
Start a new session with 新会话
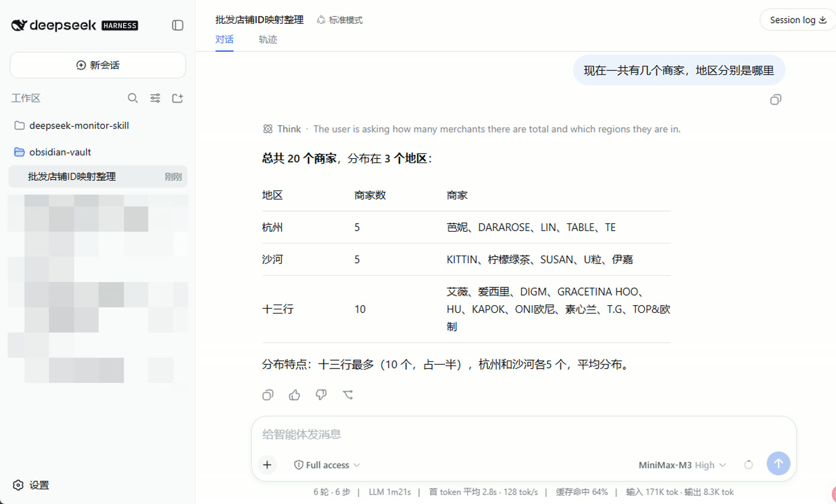[98, 65]
